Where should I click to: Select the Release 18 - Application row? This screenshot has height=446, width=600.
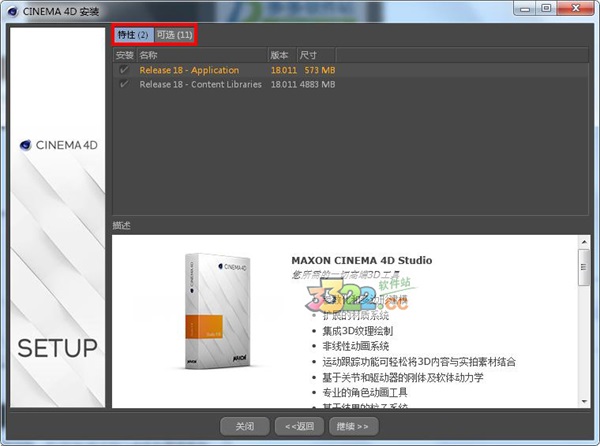tap(351, 70)
